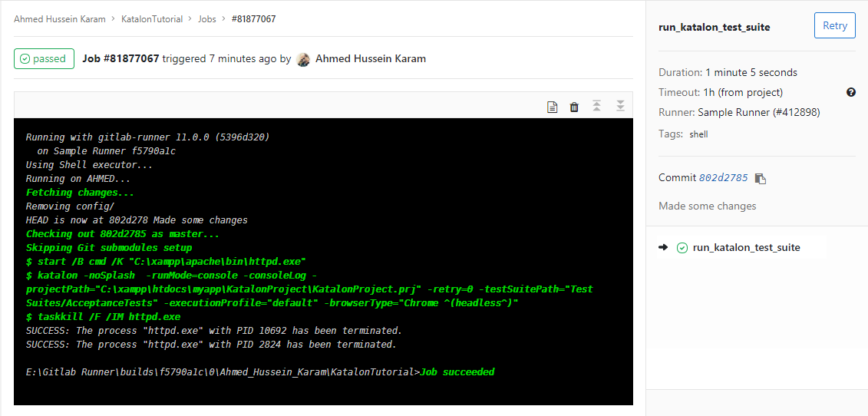Select run_katalon_test_suite job in list
Viewport: 868px width, 416px height.
(x=746, y=248)
